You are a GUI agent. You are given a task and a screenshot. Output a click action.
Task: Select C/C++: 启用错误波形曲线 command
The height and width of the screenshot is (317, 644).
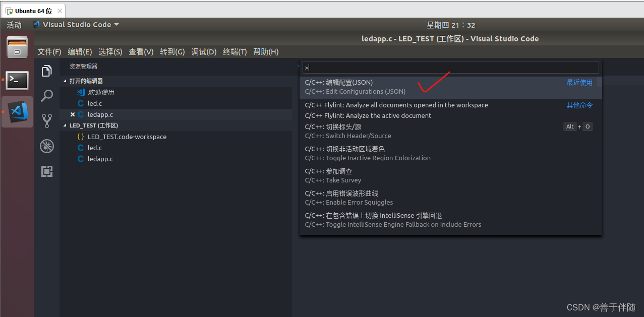451,198
